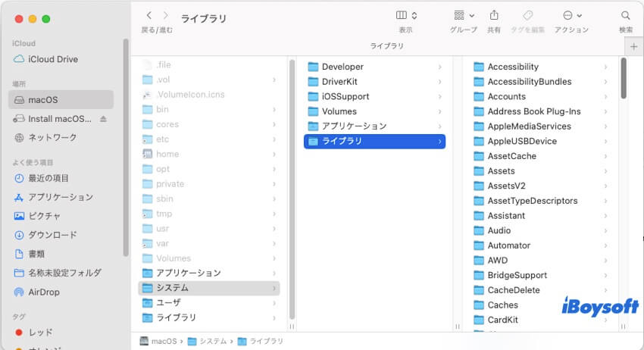Select the bin folder
The height and width of the screenshot is (350, 644).
pos(208,109)
